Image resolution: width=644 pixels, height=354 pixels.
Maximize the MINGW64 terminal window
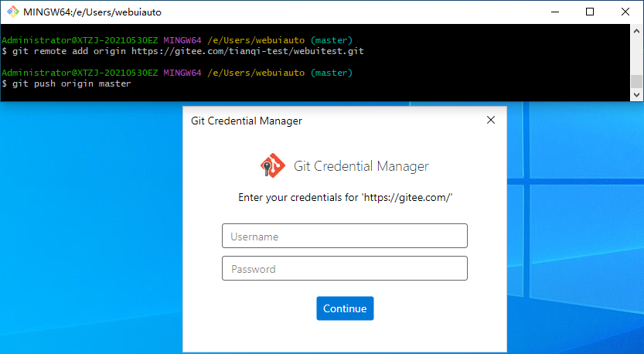(x=590, y=12)
